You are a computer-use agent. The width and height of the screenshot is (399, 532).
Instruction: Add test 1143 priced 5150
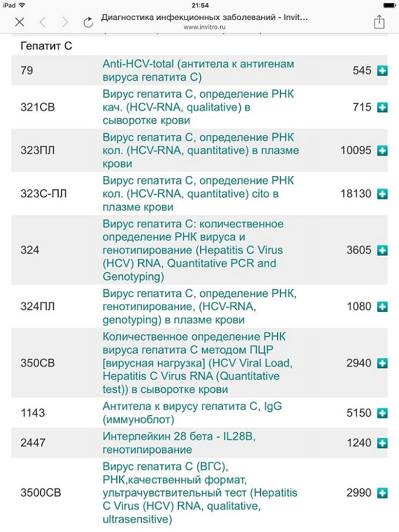tap(383, 413)
